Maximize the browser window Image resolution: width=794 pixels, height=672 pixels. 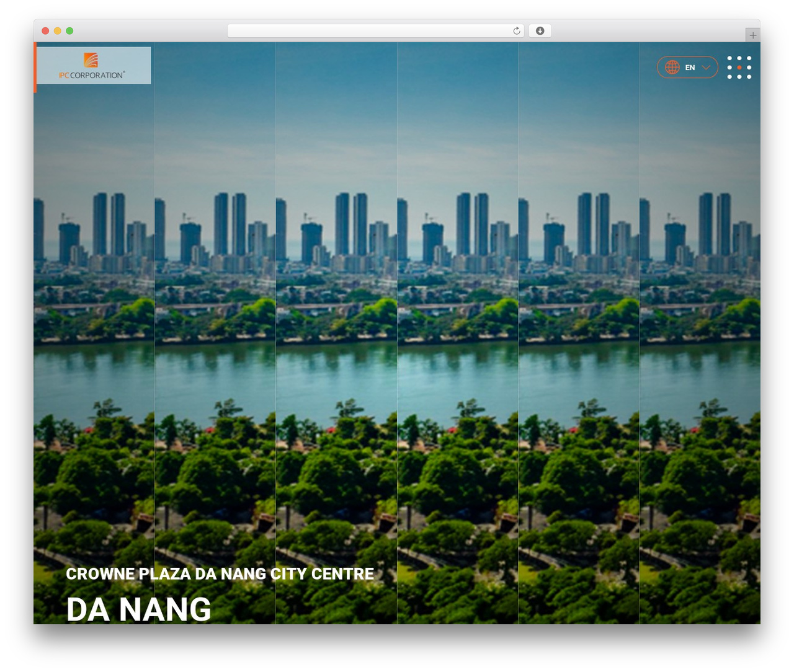69,31
